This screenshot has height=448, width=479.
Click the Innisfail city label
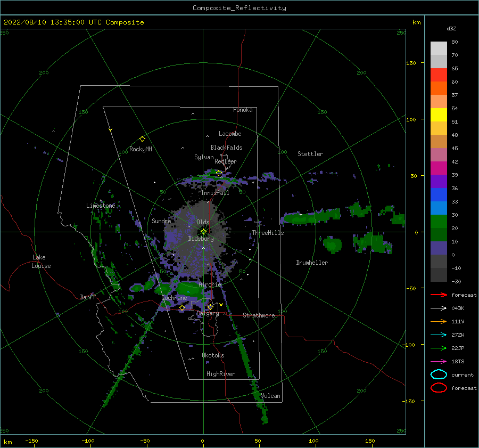[215, 193]
